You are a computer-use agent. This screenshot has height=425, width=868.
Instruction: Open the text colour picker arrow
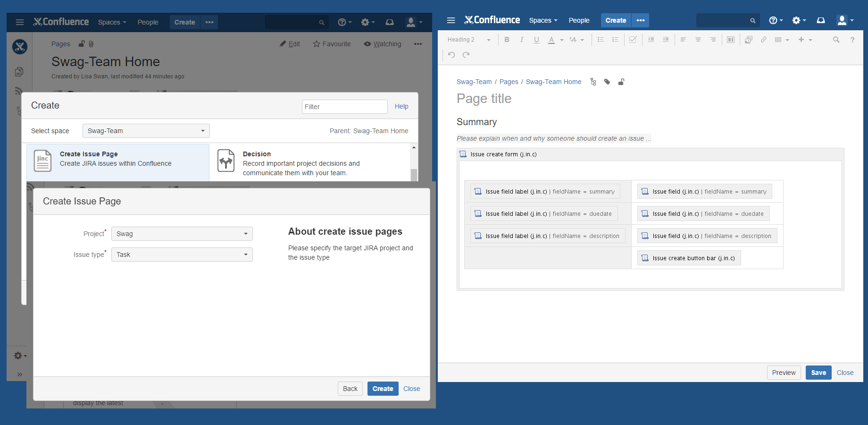562,40
